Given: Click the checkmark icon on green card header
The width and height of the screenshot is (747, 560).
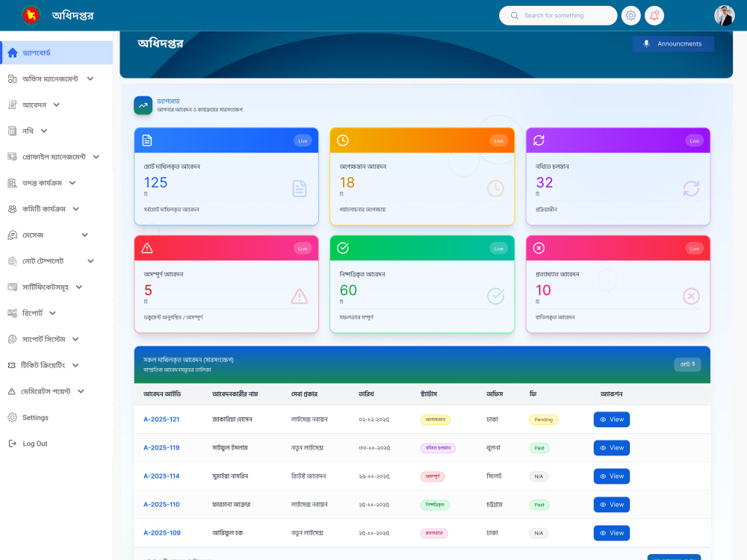Looking at the screenshot, I should (343, 248).
